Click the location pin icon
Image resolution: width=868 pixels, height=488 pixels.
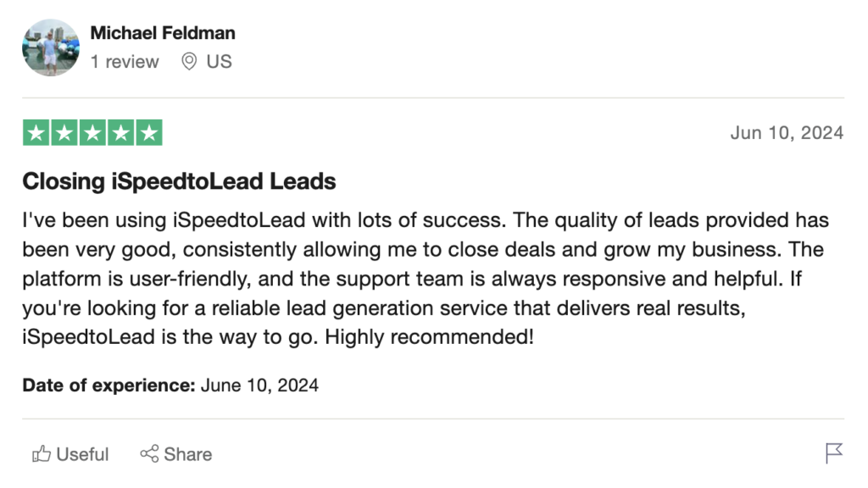coord(189,62)
